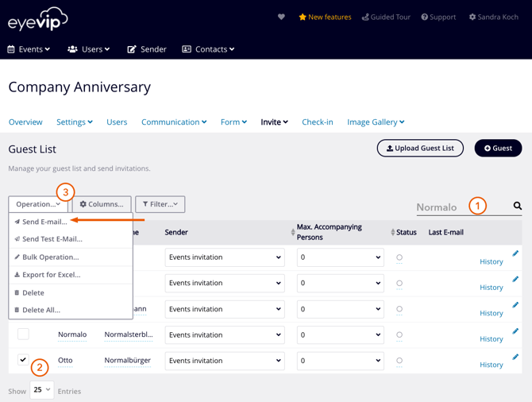This screenshot has width=532, height=402.
Task: Open the Guided Tour
Action: pos(386,17)
